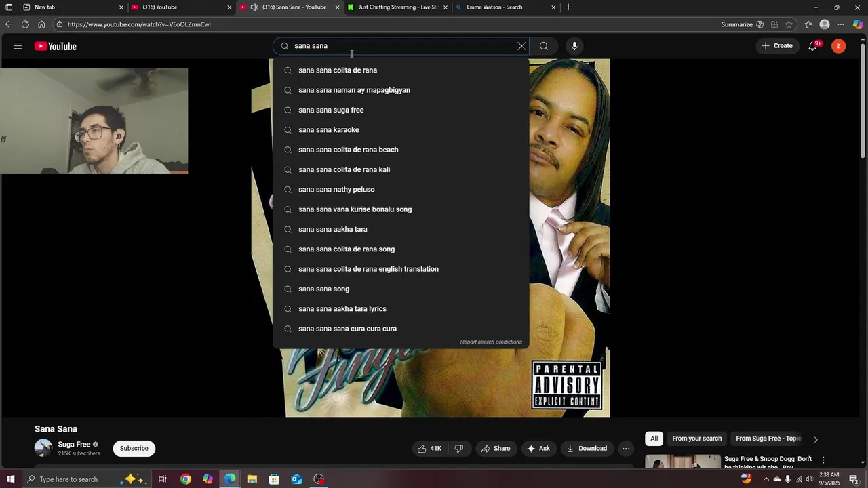Open Copilot sidebar icon
The image size is (868, 488).
tap(858, 24)
